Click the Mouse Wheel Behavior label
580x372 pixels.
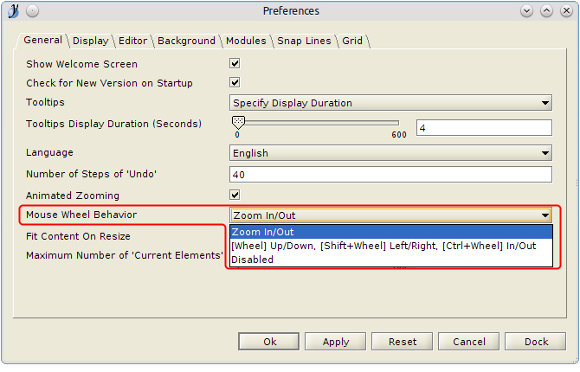(81, 214)
